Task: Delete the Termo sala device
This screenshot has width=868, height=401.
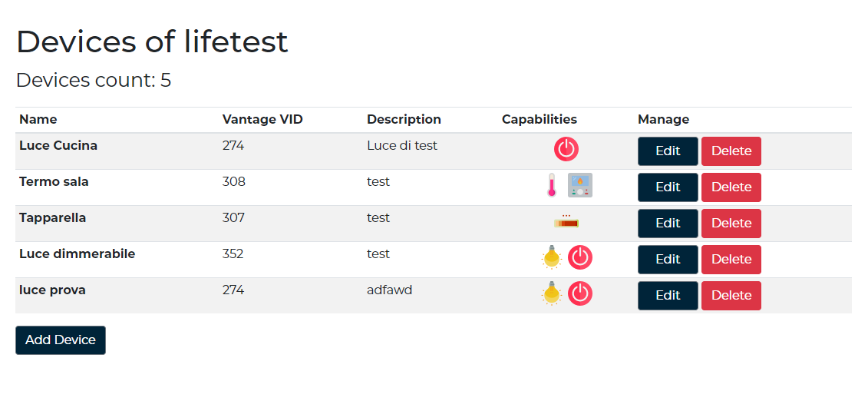Action: [x=731, y=187]
